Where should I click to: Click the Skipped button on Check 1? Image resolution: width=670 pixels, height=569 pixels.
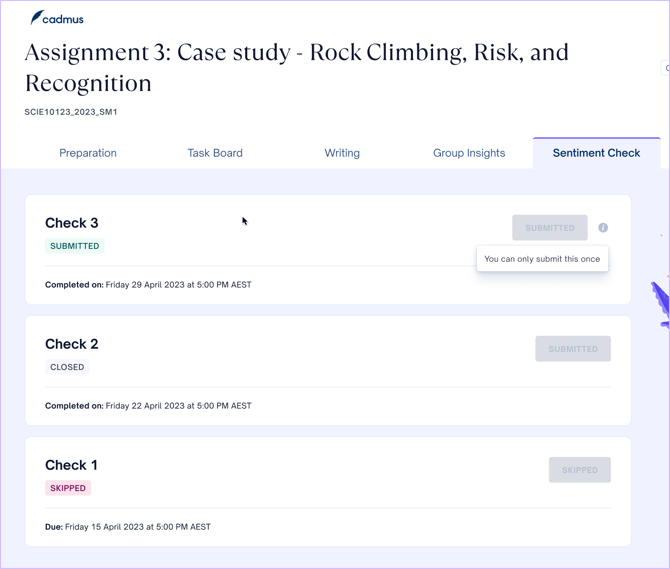[579, 470]
